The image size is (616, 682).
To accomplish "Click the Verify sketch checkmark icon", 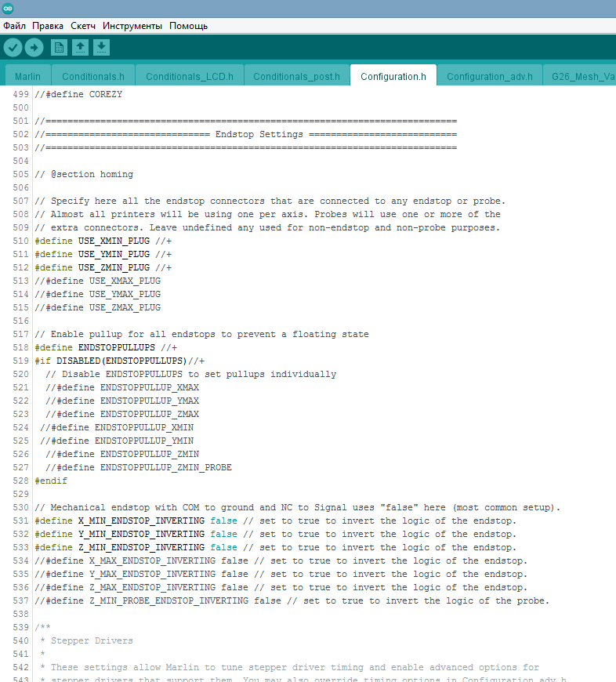I will tap(13, 47).
